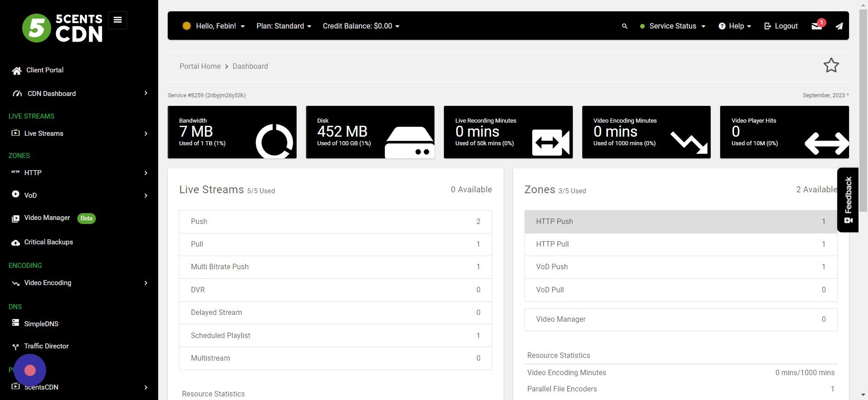Click the Video Encoding trend arrow icon
This screenshot has height=400, width=868.
[689, 143]
